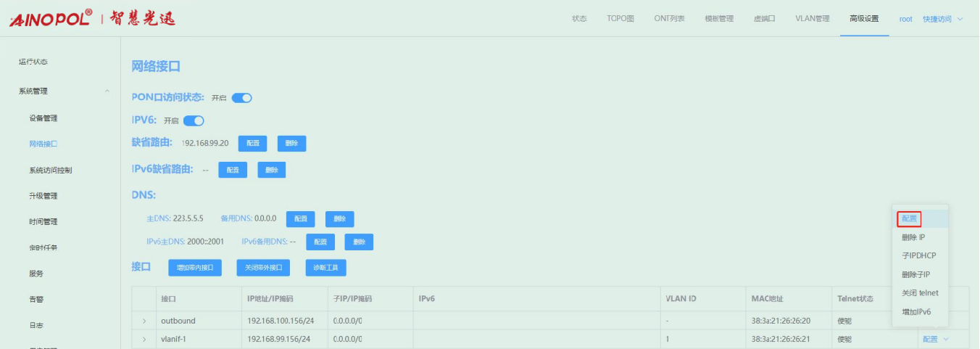The width and height of the screenshot is (980, 349).
Task: Choose 增加IPv6 from the popup menu
Action: (x=915, y=312)
